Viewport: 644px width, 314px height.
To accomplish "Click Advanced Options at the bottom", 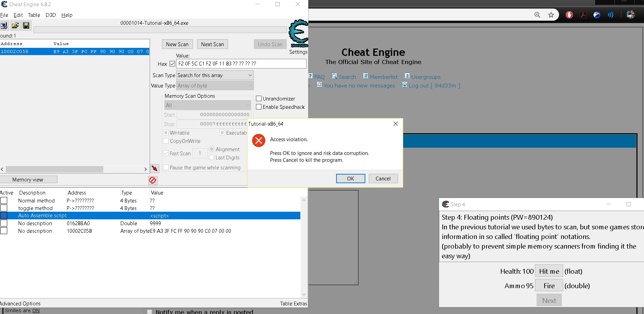I will 20,303.
